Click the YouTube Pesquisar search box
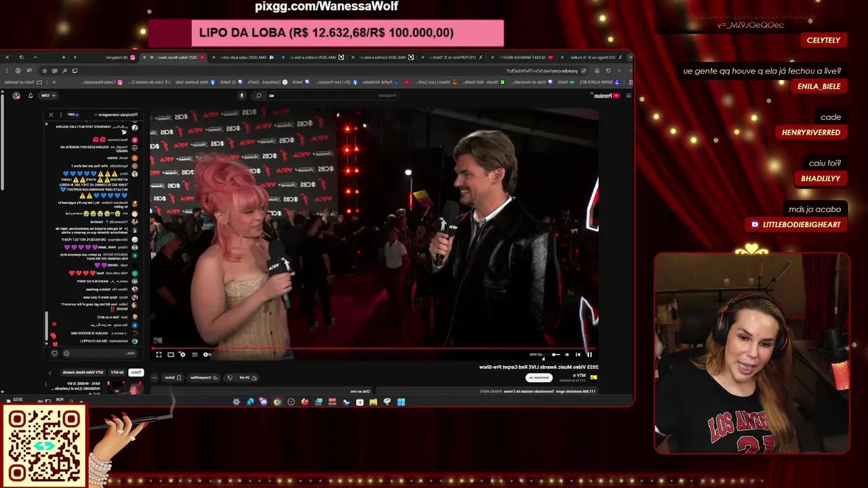 coord(332,96)
